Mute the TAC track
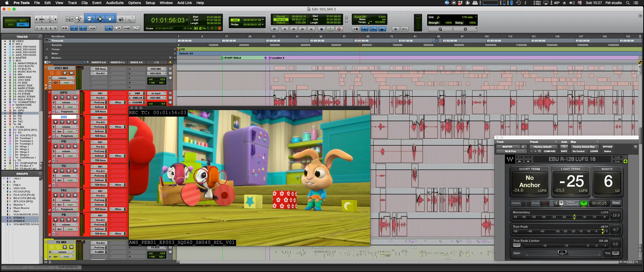This screenshot has width=644, height=272. [75, 195]
